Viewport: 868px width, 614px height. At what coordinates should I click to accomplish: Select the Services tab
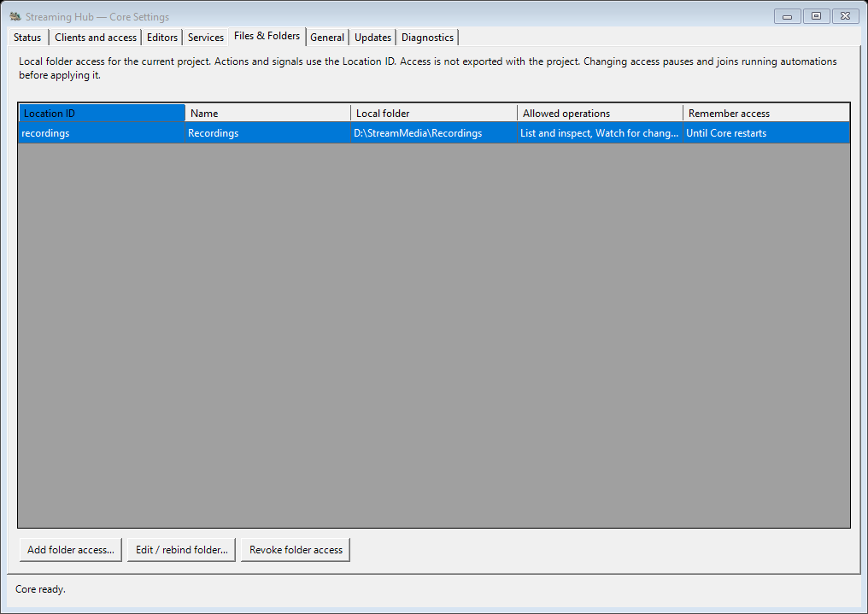[x=205, y=38]
